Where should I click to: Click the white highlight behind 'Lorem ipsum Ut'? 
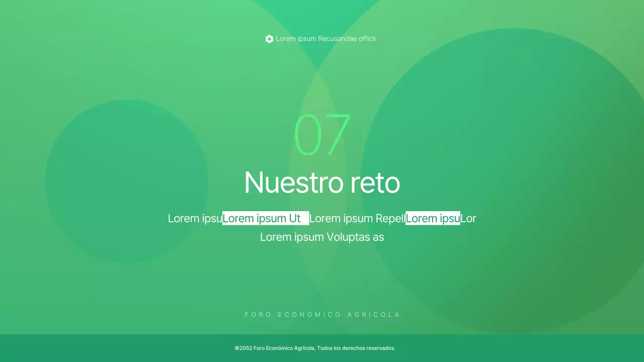pos(265,218)
